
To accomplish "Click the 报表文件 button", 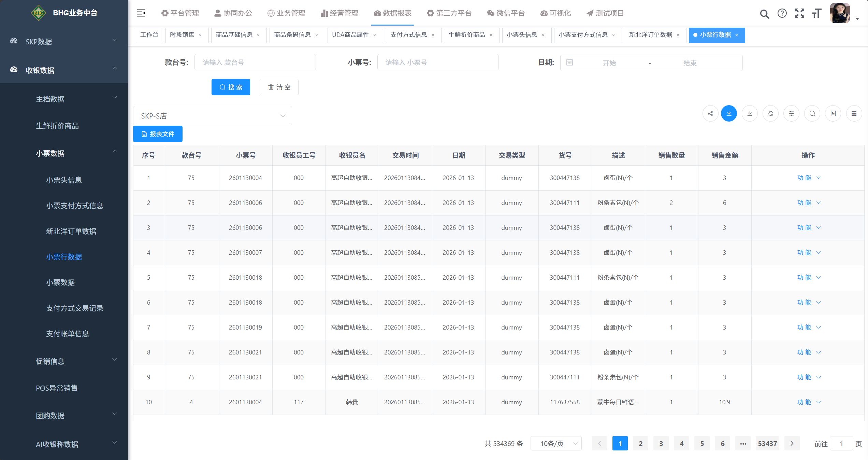I will point(158,134).
